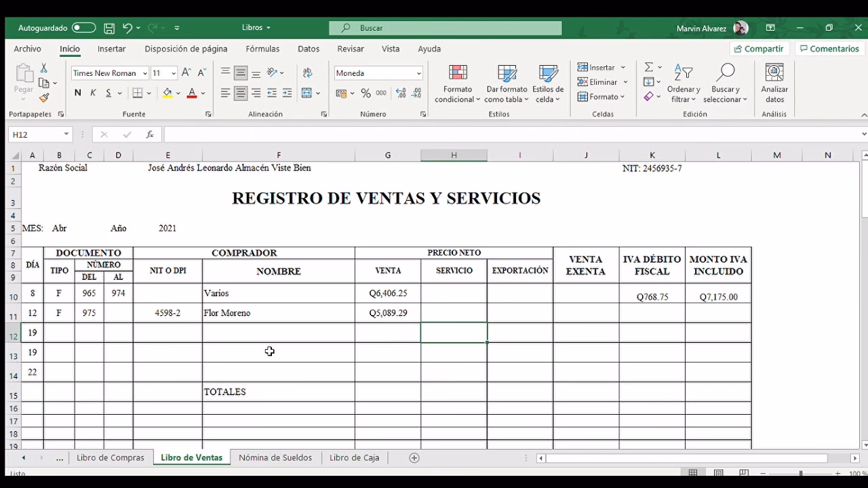Toggle italic K formatting button
This screenshot has height=488, width=868.
pos(93,93)
